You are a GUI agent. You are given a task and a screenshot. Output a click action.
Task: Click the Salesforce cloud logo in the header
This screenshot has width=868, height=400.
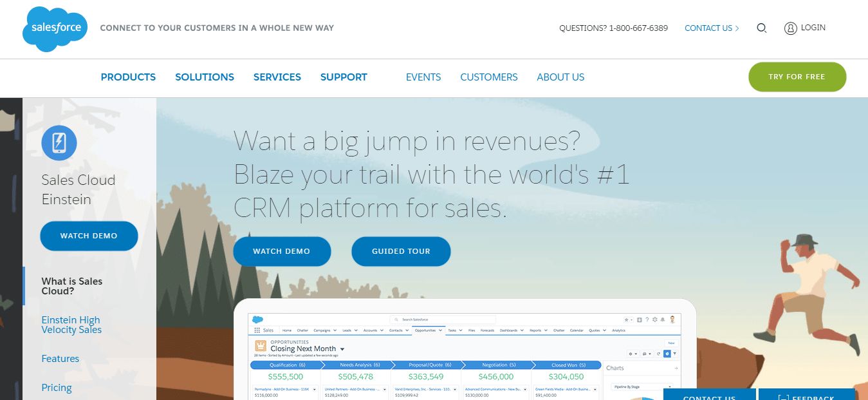(x=53, y=29)
